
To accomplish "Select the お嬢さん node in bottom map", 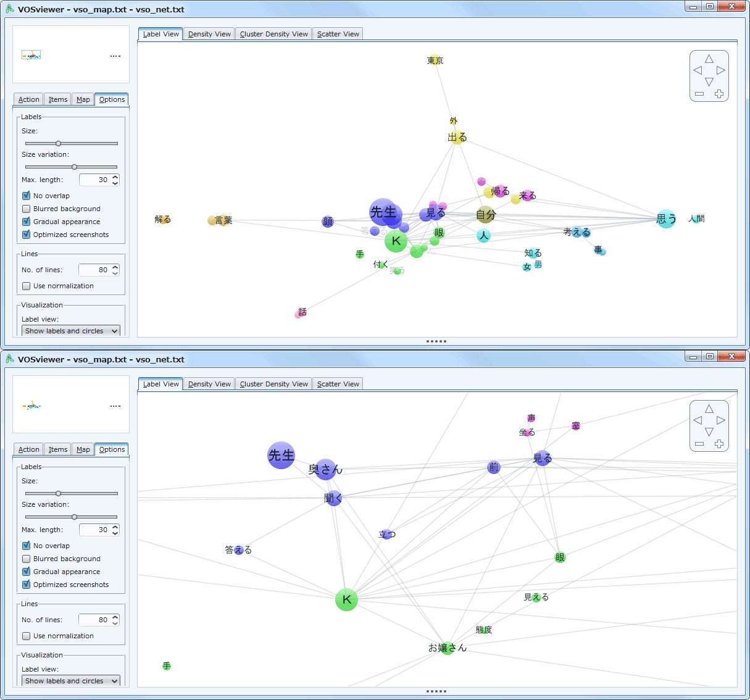I will [x=448, y=648].
